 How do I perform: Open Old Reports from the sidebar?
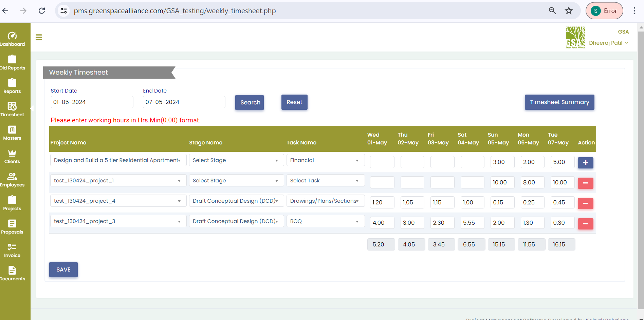(x=12, y=60)
